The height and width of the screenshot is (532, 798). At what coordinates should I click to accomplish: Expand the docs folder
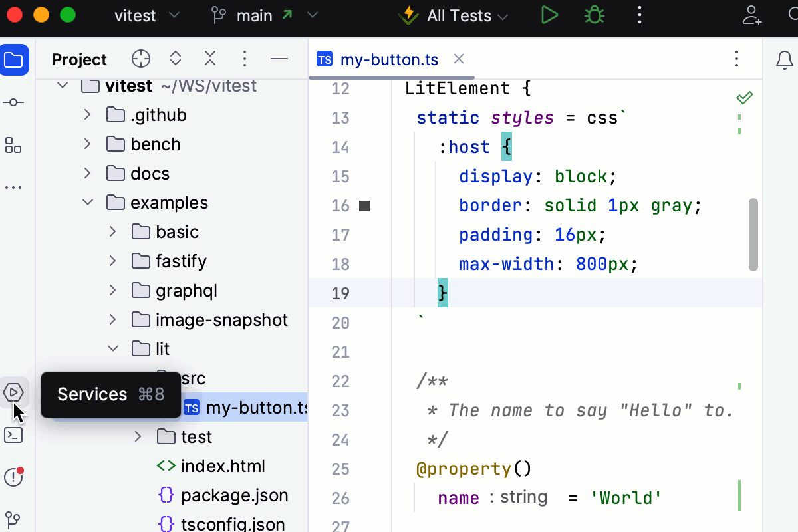pos(86,173)
